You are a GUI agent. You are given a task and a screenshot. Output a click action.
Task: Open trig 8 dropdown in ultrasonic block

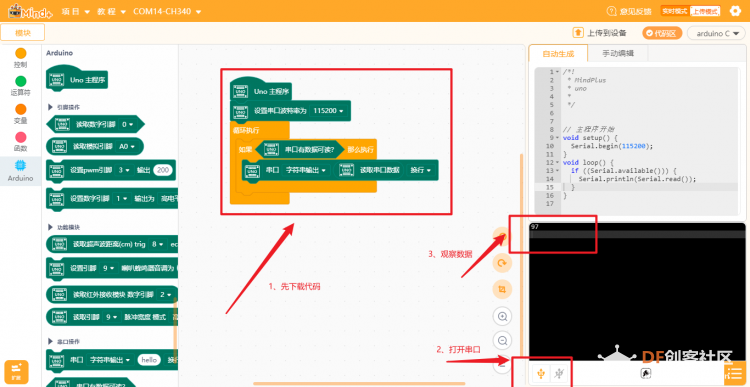click(x=157, y=244)
